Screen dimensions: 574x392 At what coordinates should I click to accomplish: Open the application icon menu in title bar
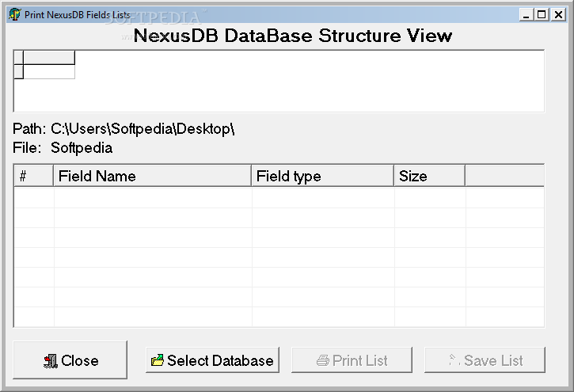tap(14, 14)
